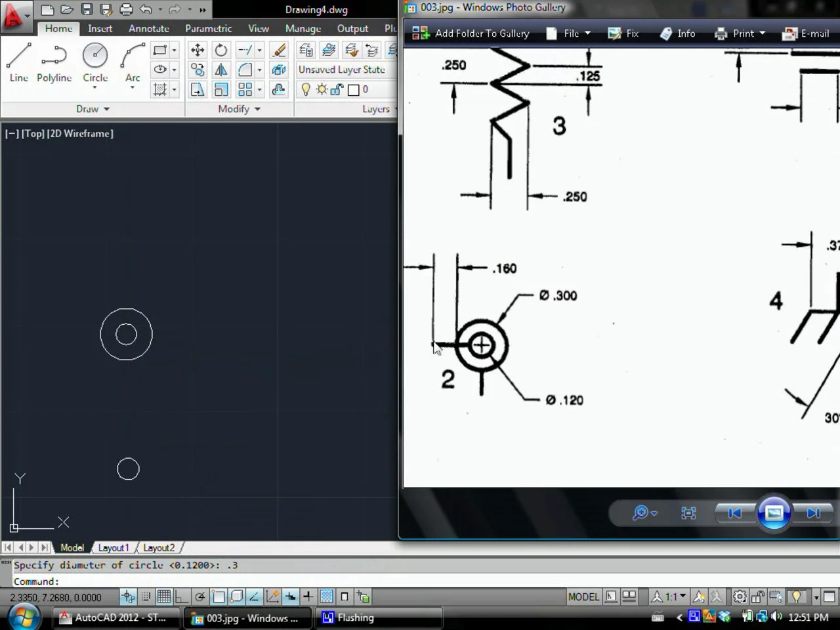Open Layer Properties manager icon
This screenshot has width=840, height=630.
pyautogui.click(x=305, y=50)
